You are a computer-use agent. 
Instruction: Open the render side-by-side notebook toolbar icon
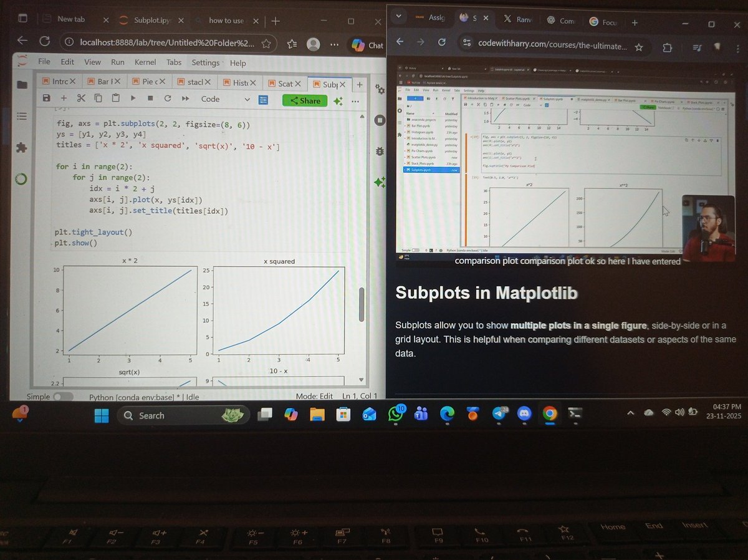pyautogui.click(x=263, y=100)
